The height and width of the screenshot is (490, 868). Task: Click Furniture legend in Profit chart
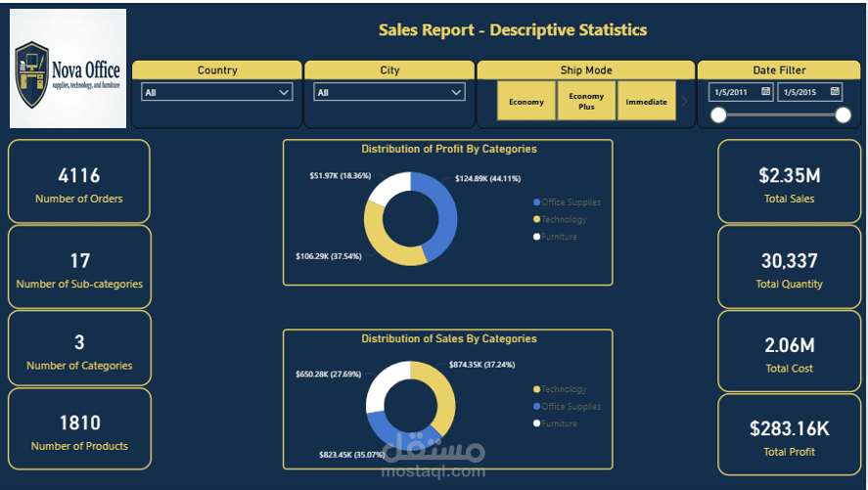(555, 237)
